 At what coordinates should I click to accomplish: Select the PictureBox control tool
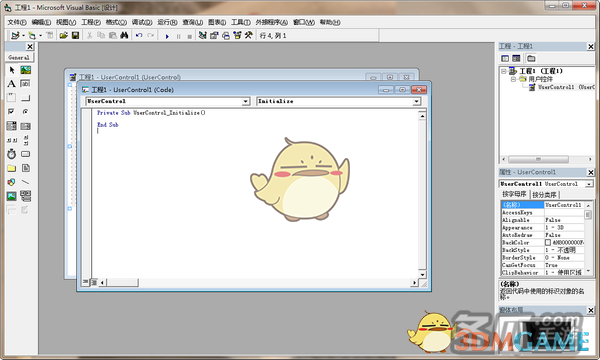pyautogui.click(x=26, y=70)
